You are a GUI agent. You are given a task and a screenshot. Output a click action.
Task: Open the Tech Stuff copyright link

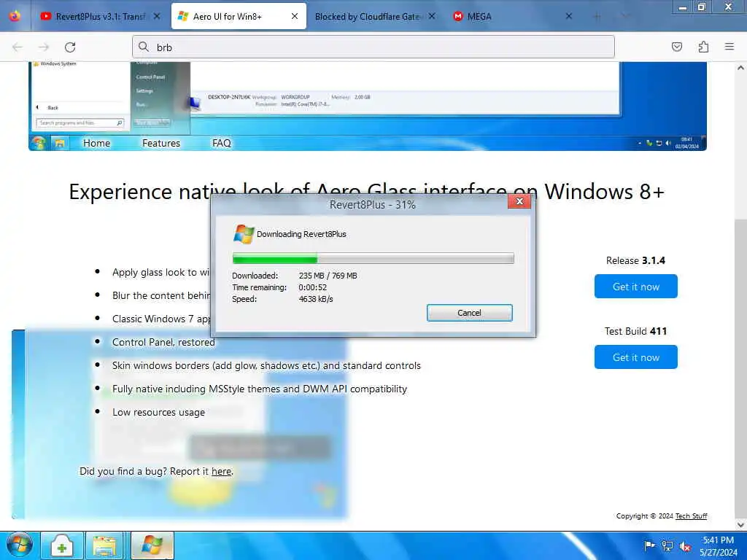692,516
